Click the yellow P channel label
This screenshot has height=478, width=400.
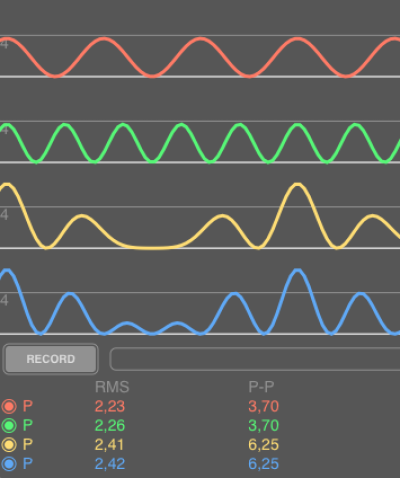click(28, 444)
